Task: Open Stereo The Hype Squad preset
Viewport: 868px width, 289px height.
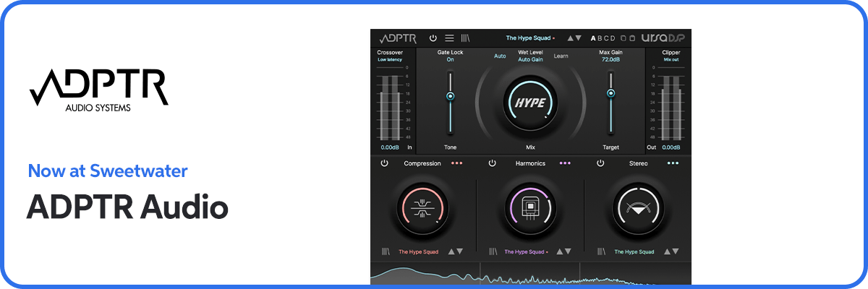Action: [634, 252]
